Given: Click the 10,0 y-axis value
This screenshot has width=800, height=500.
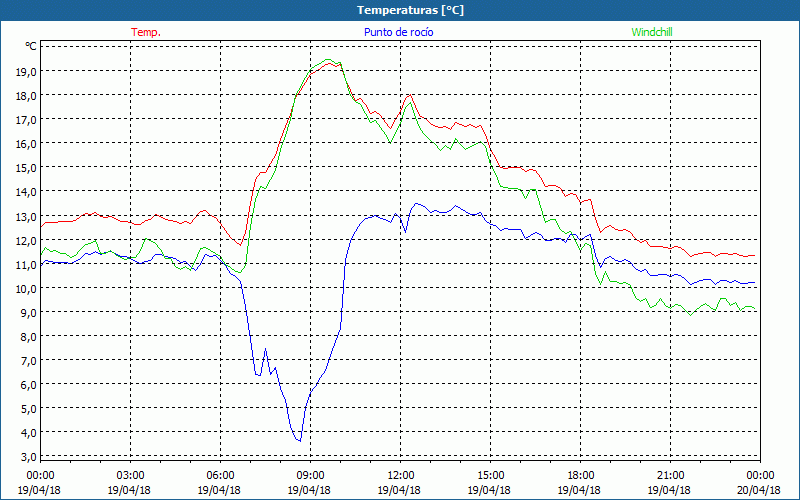Looking at the screenshot, I should (27, 288).
